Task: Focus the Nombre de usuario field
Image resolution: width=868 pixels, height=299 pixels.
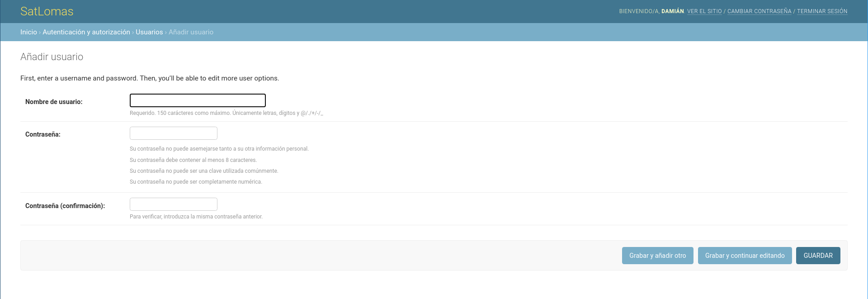Action: pos(198,100)
